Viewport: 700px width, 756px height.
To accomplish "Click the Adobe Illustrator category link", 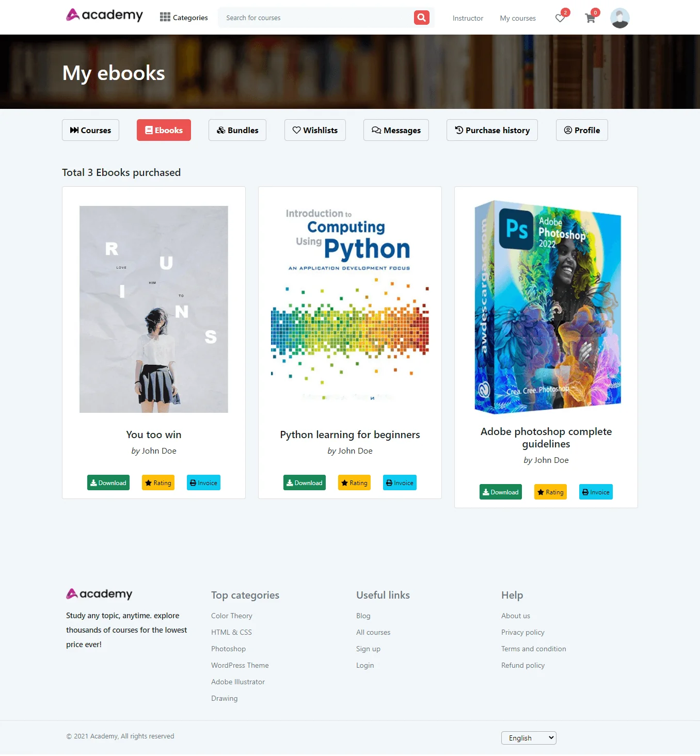I will point(238,682).
